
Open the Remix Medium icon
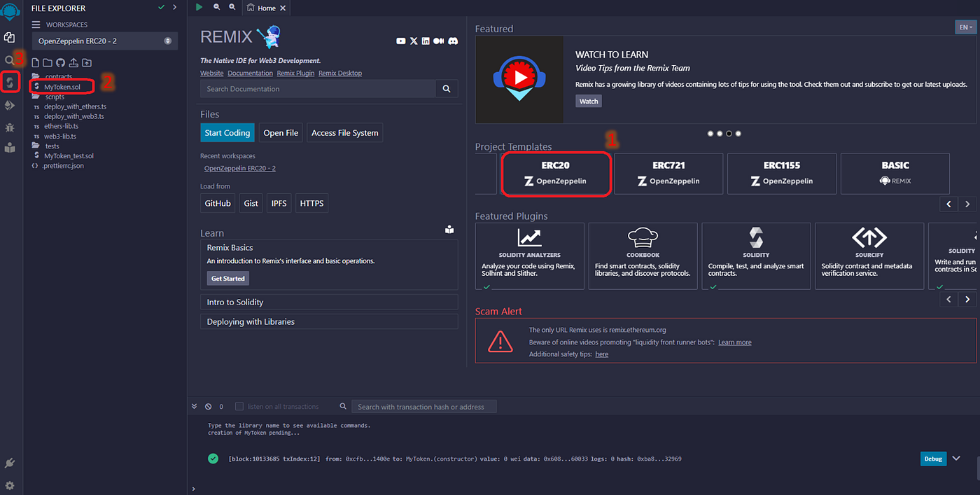pos(439,41)
